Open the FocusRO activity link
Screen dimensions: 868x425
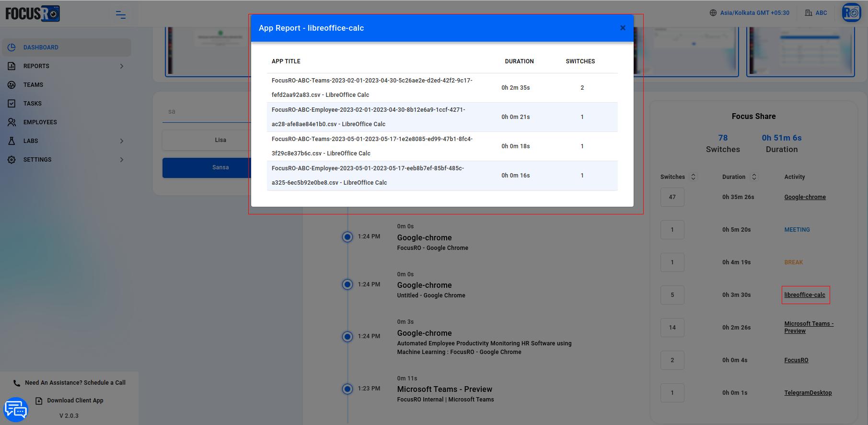[x=796, y=360]
